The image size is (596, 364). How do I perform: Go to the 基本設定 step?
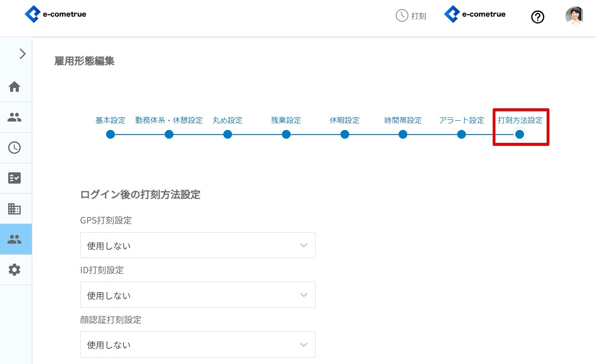tap(110, 134)
